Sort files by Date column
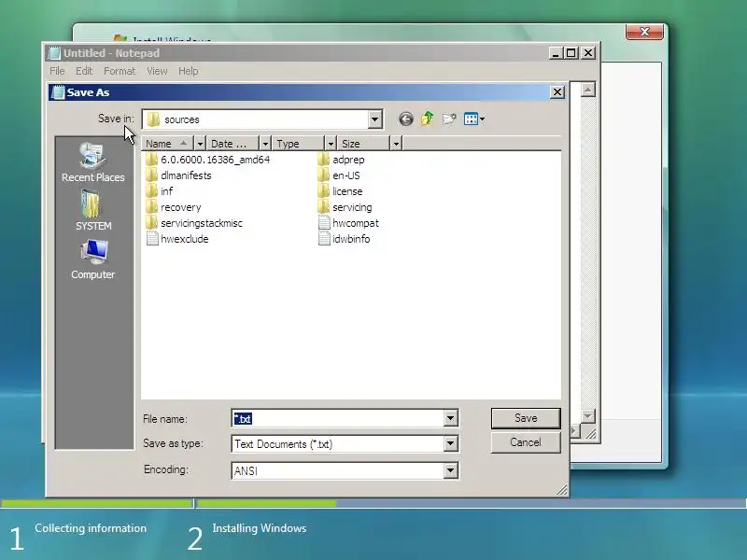This screenshot has width=747, height=560. 233,144
